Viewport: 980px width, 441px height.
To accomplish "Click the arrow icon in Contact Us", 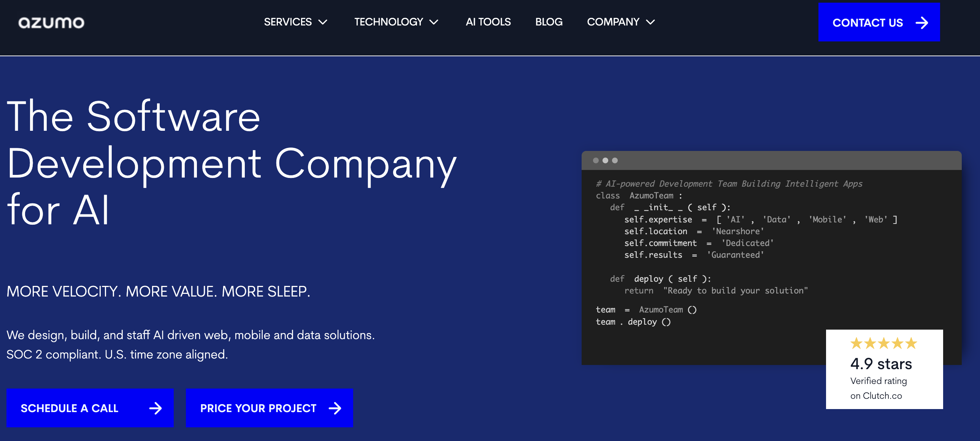I will (x=922, y=23).
